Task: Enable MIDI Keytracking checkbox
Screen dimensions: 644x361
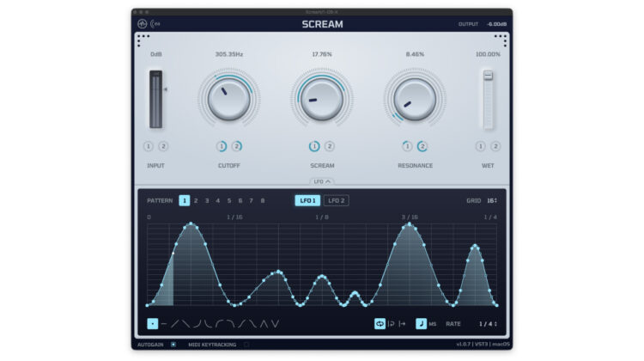Action: point(246,345)
